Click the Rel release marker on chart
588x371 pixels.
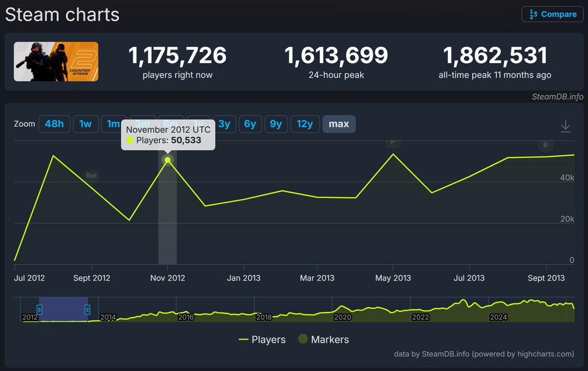[x=92, y=175]
